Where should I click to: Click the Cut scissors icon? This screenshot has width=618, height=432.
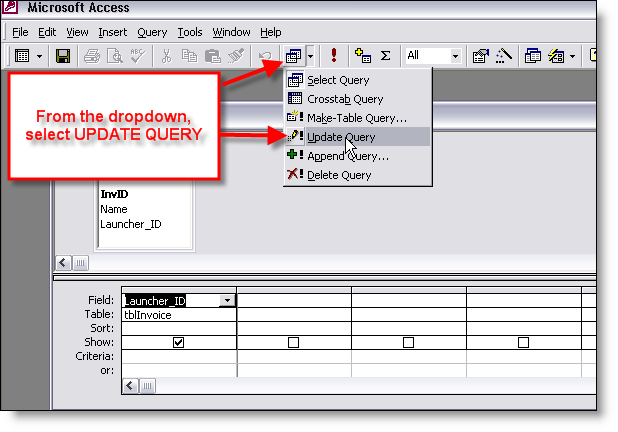167,56
